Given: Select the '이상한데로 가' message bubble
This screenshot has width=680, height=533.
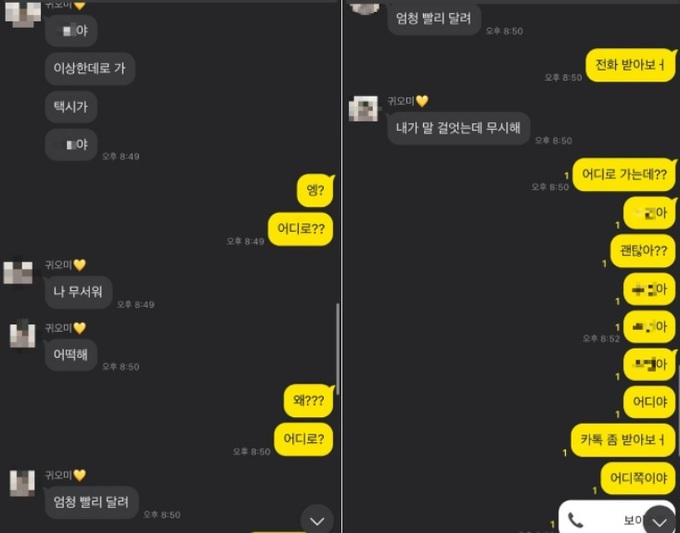Looking at the screenshot, I should click(x=90, y=69).
